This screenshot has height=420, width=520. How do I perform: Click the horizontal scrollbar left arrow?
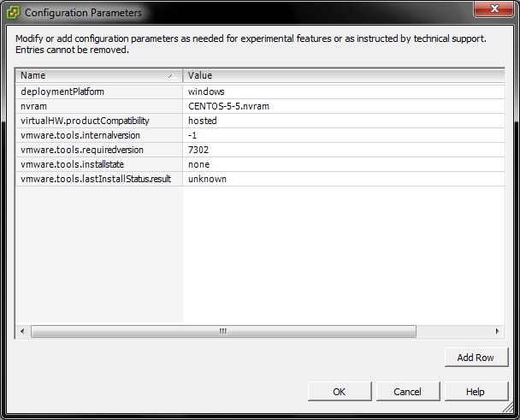pyautogui.click(x=22, y=331)
